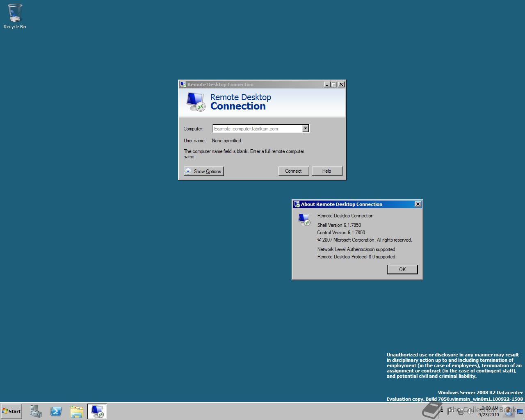Click the show desktop icon at taskbar end

pos(520,411)
